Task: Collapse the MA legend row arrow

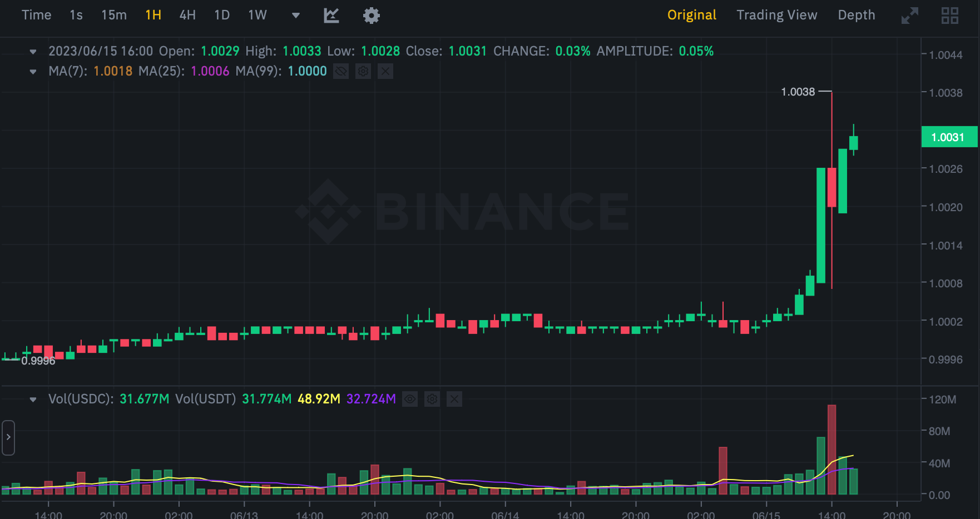Action: [x=33, y=72]
